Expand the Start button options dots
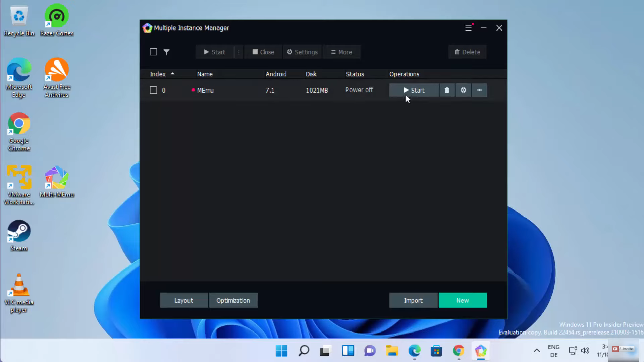This screenshot has width=644, height=362. point(238,52)
